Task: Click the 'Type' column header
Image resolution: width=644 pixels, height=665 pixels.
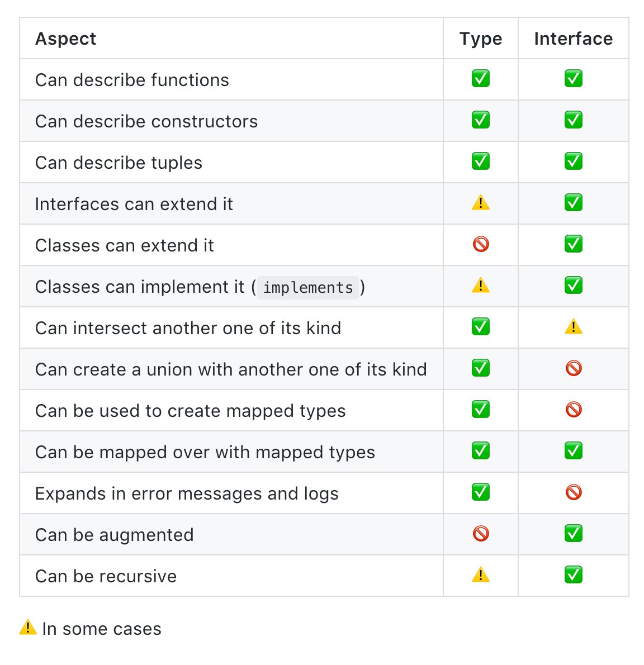Action: (x=481, y=39)
